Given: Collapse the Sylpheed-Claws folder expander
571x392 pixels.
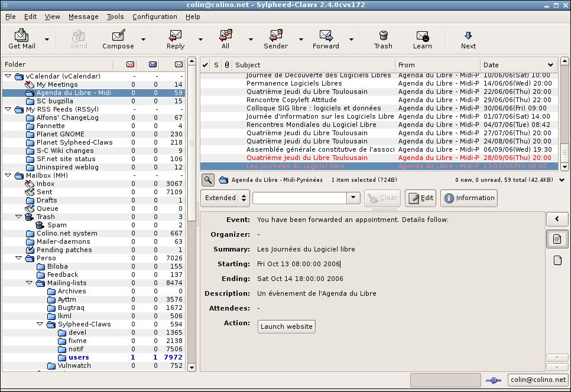Looking at the screenshot, I should pos(40,324).
